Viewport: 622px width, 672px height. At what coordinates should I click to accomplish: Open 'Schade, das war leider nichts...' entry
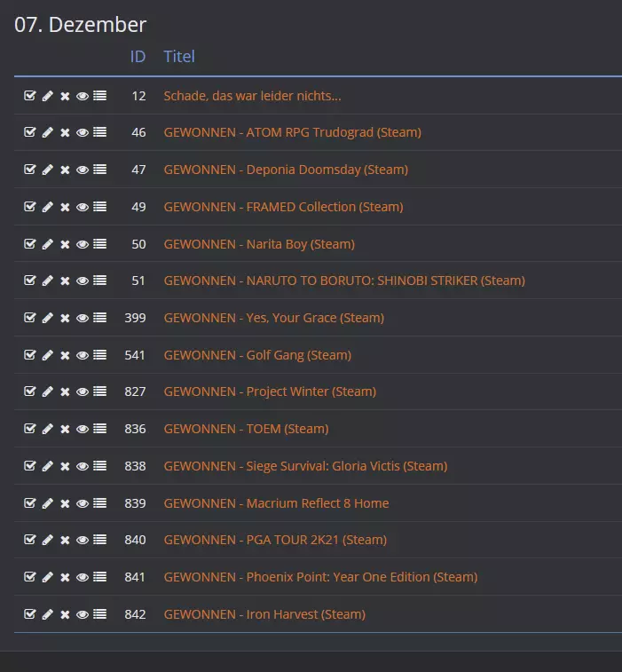coord(252,96)
